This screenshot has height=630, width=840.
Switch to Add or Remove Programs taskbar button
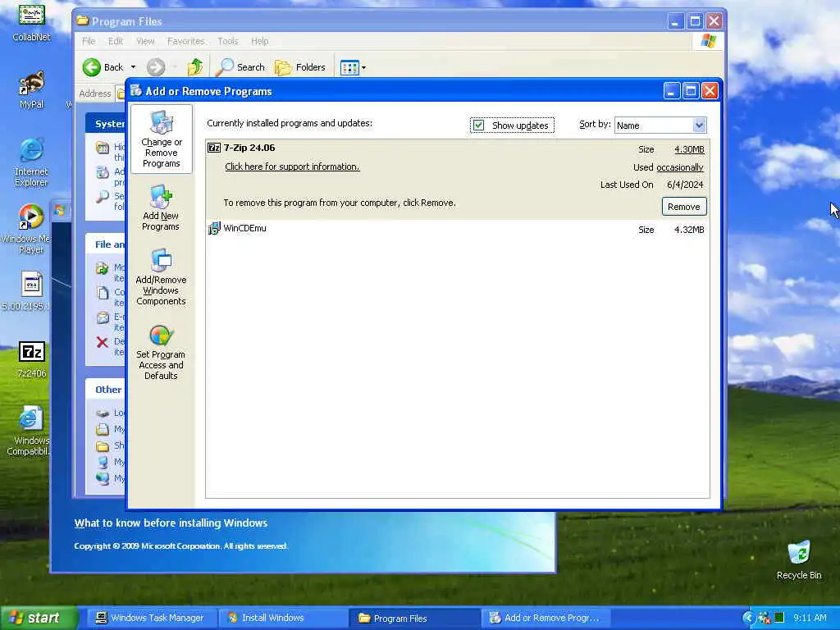point(545,619)
